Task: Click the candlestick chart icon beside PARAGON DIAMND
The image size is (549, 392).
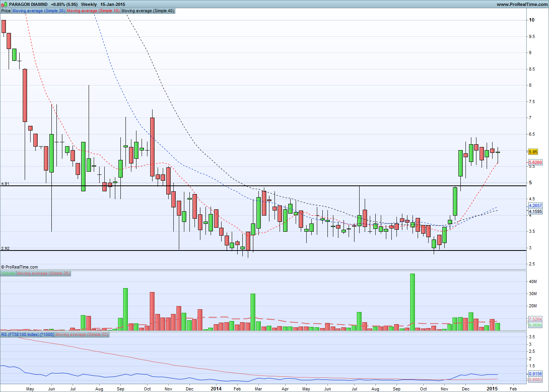Action: 4,4
